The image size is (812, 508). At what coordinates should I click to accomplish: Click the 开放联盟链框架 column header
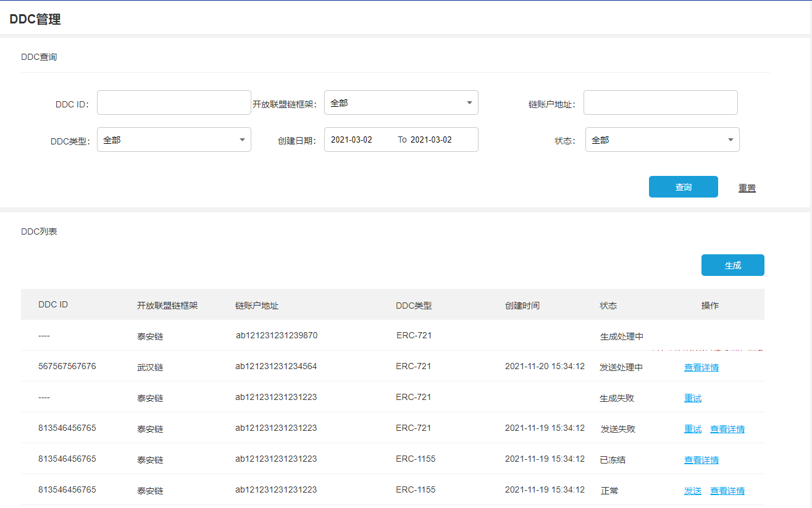(167, 306)
